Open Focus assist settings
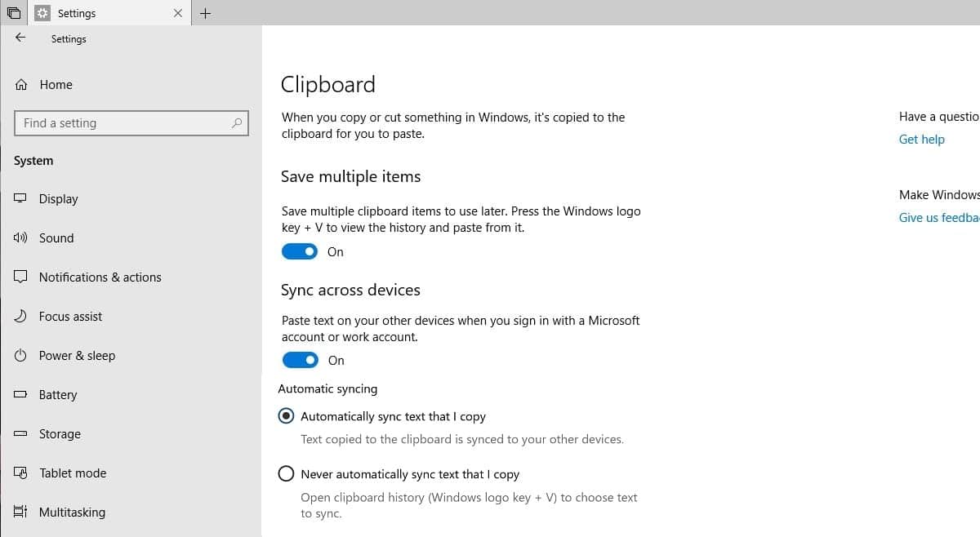This screenshot has height=537, width=980. [x=20, y=316]
